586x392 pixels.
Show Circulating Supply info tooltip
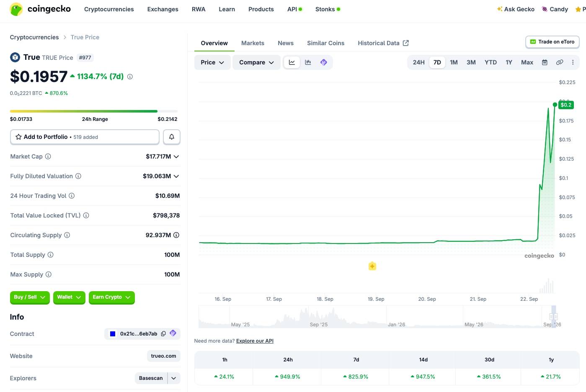67,235
